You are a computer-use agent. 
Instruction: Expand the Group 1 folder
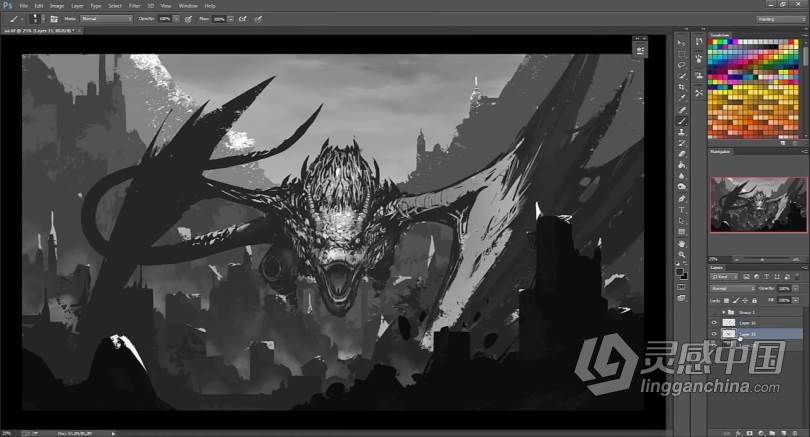723,312
